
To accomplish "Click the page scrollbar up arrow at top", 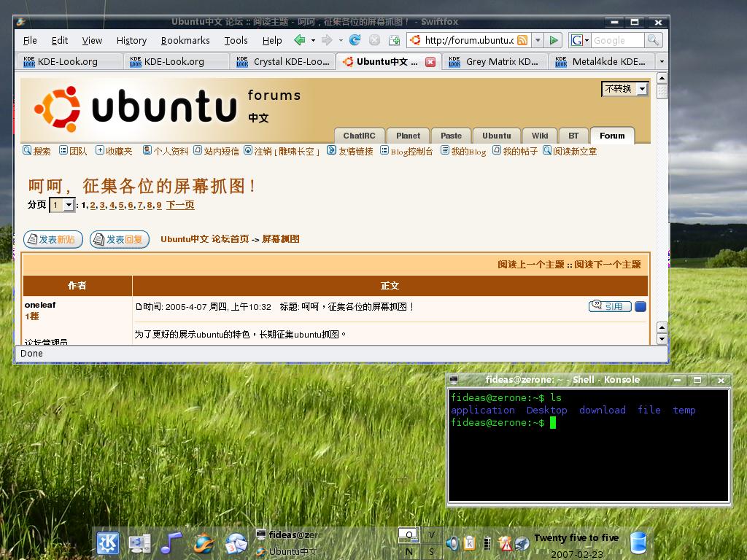I will pos(662,77).
